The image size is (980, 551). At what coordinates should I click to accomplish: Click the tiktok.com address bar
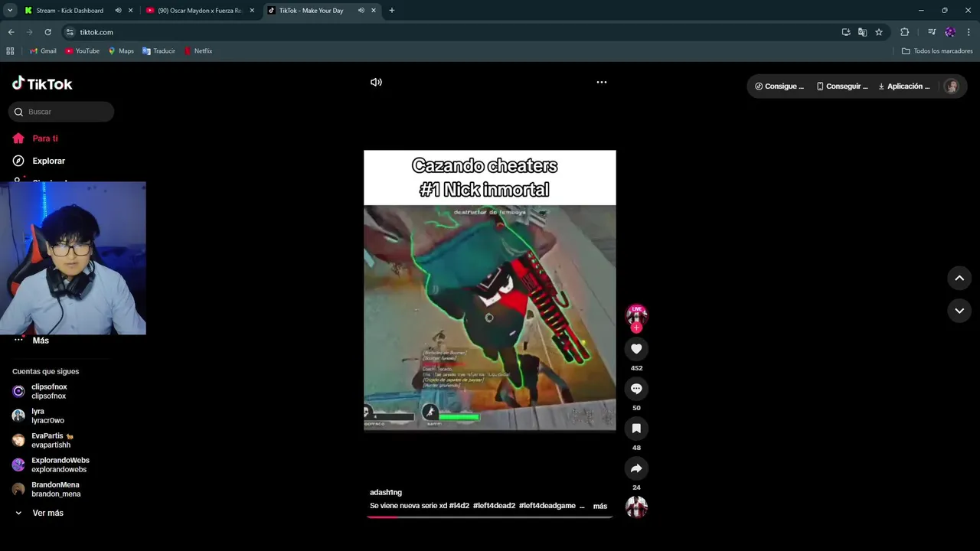[x=452, y=32]
